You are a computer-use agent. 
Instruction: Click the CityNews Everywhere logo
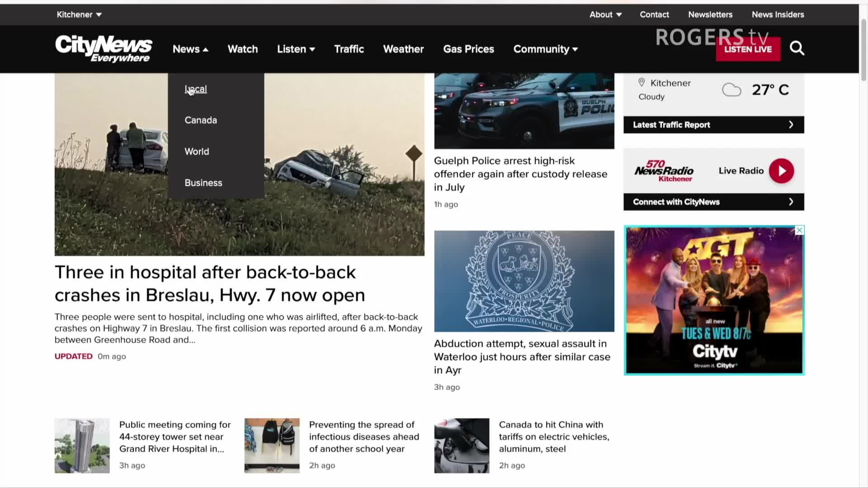click(x=104, y=48)
